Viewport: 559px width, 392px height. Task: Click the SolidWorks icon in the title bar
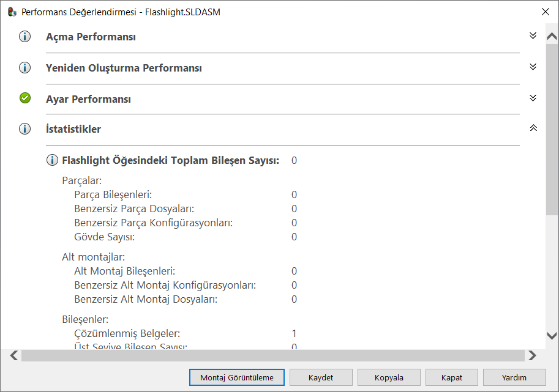pyautogui.click(x=12, y=12)
